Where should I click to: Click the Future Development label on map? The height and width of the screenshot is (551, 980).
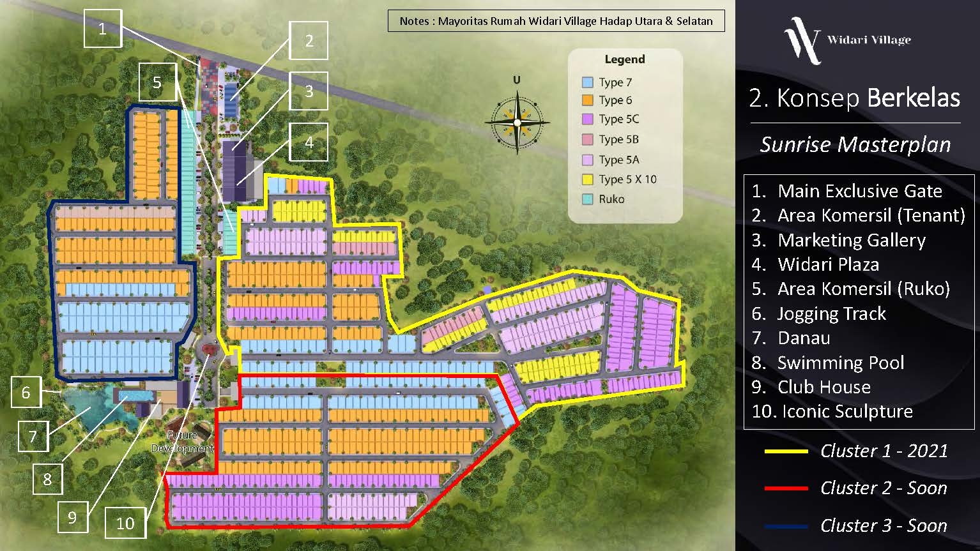pyautogui.click(x=182, y=442)
